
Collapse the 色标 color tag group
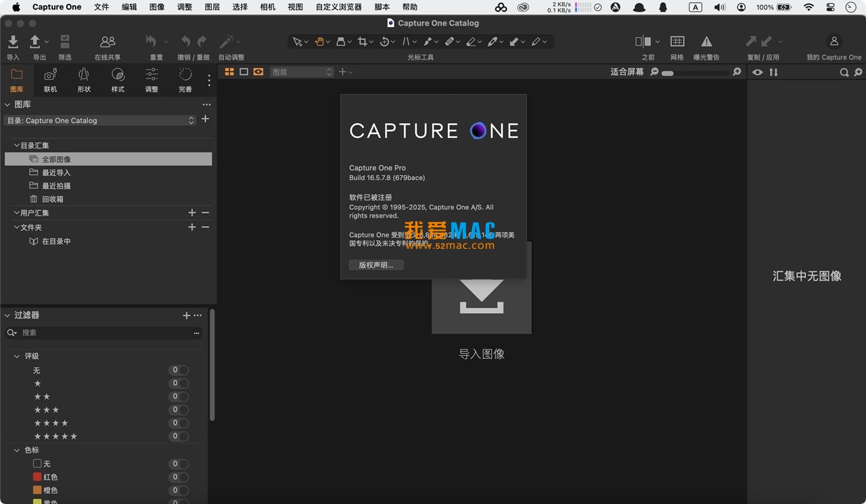click(x=17, y=450)
